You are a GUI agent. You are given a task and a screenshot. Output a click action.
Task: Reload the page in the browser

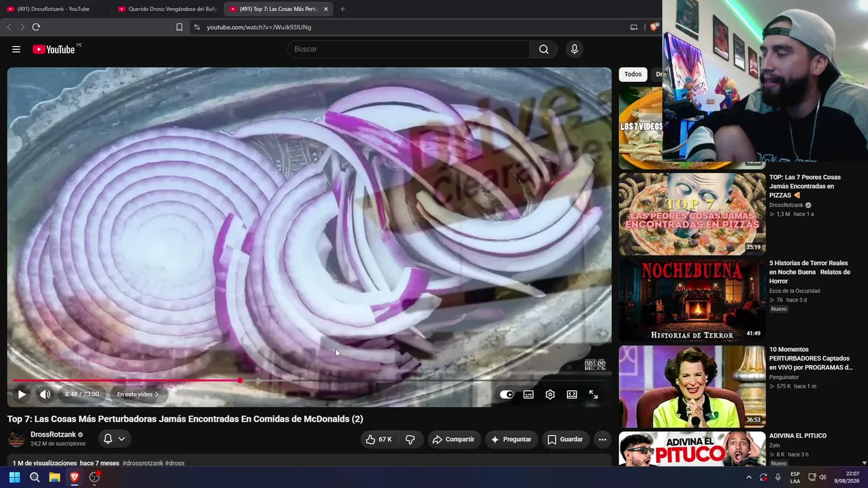click(x=36, y=27)
